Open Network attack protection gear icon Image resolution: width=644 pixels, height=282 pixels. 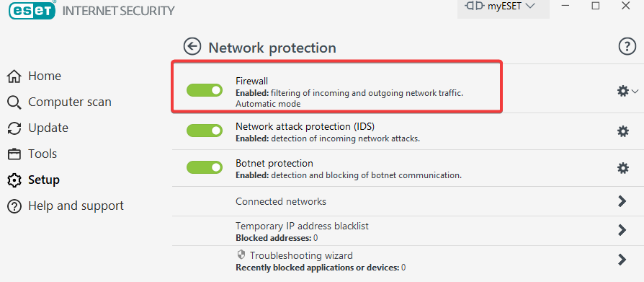pyautogui.click(x=623, y=131)
